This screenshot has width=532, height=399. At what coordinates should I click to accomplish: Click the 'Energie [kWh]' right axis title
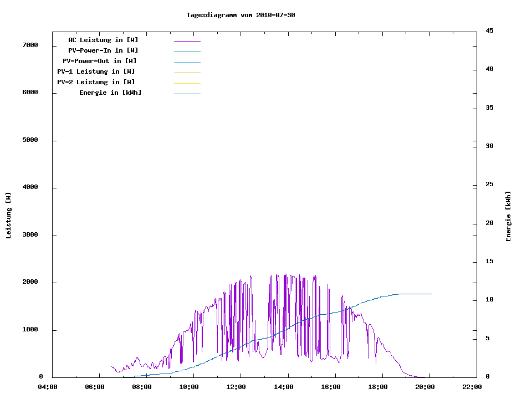[x=508, y=216]
